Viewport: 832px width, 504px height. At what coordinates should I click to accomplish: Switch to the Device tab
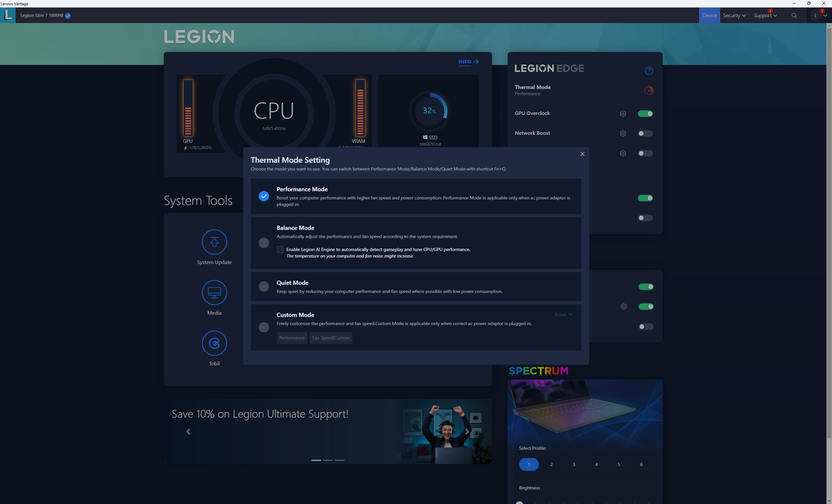(709, 16)
